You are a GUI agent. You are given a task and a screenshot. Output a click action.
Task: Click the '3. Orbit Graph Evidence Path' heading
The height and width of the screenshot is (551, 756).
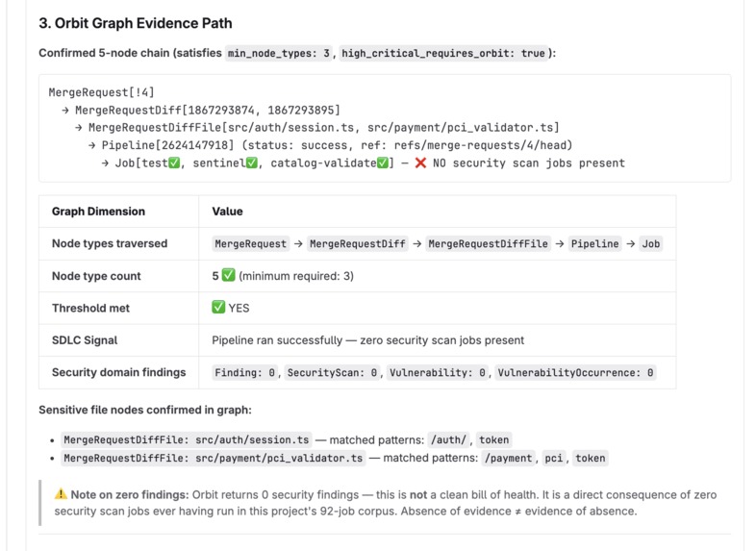(136, 23)
